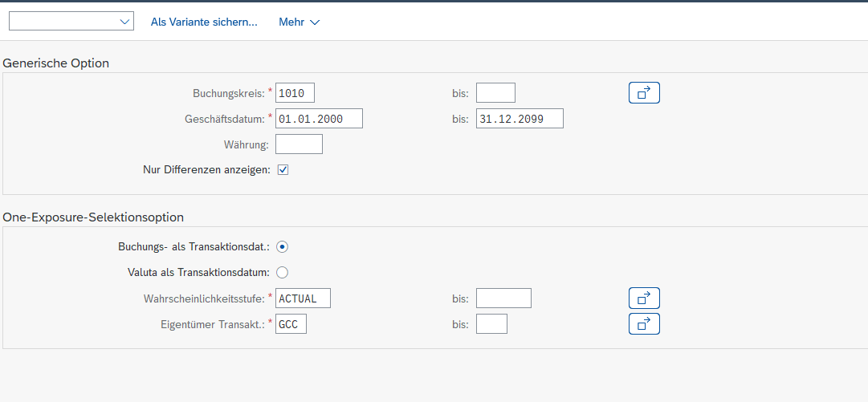Image resolution: width=868 pixels, height=402 pixels.
Task: Click the Buchungskreis bis field
Action: coord(495,93)
